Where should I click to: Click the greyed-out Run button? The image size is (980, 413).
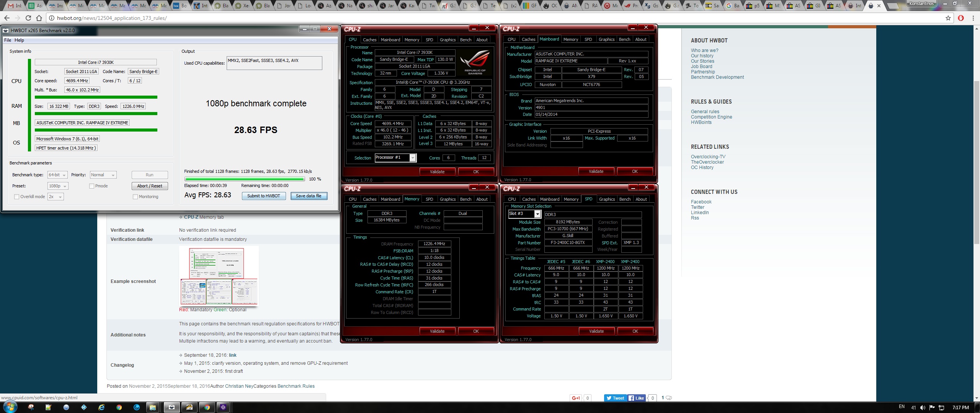(x=150, y=175)
